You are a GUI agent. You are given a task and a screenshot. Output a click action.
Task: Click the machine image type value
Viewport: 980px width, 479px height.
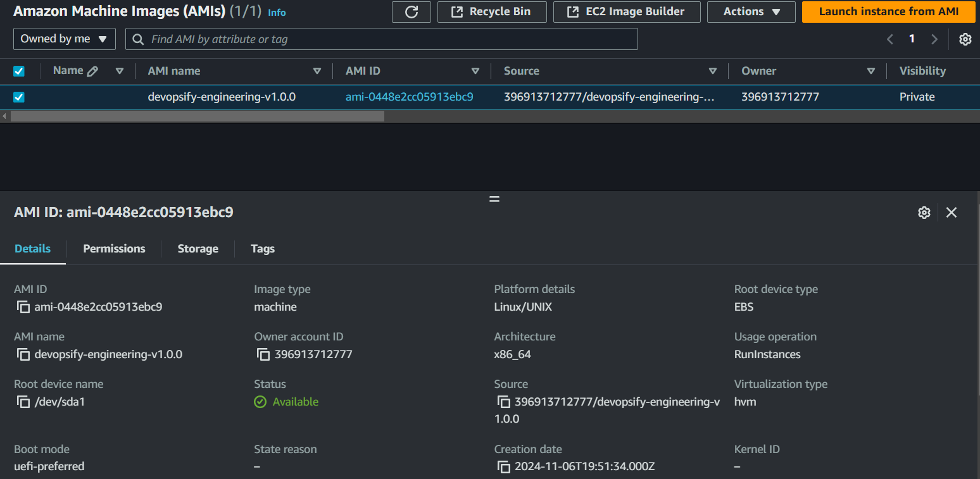tap(275, 307)
